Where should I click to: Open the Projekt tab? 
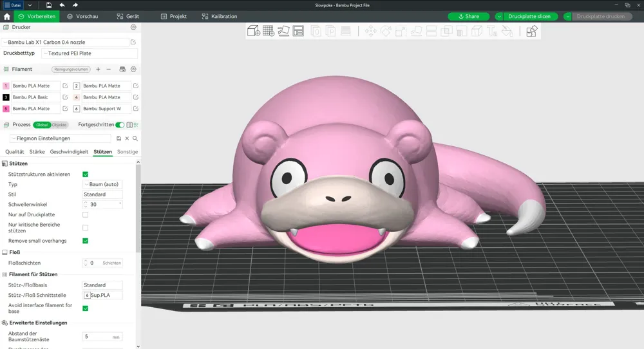pos(174,17)
